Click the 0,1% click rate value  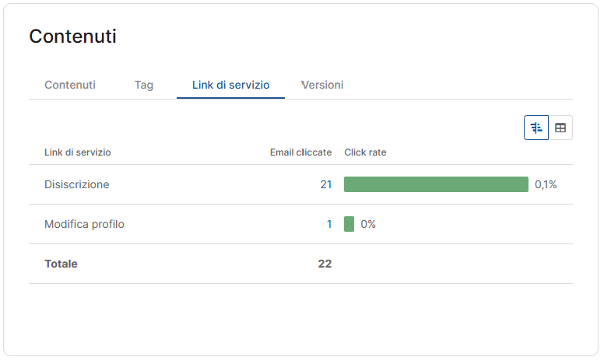(546, 184)
